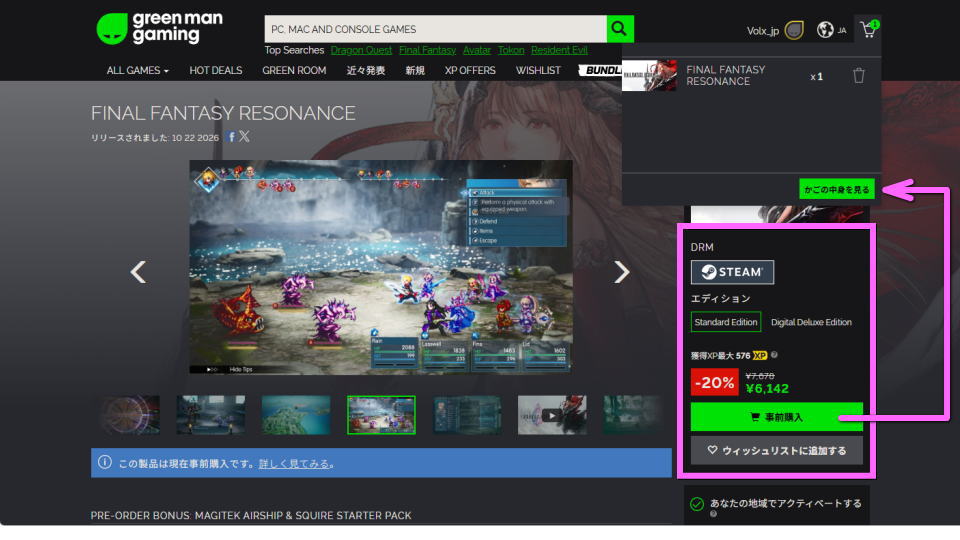
Task: Open the shopping cart icon
Action: click(x=869, y=29)
